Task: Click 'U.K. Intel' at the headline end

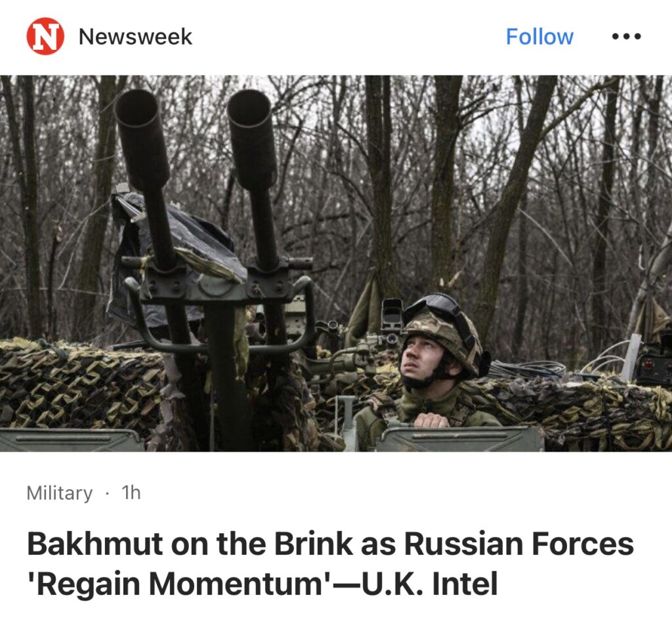Action: tap(430, 584)
